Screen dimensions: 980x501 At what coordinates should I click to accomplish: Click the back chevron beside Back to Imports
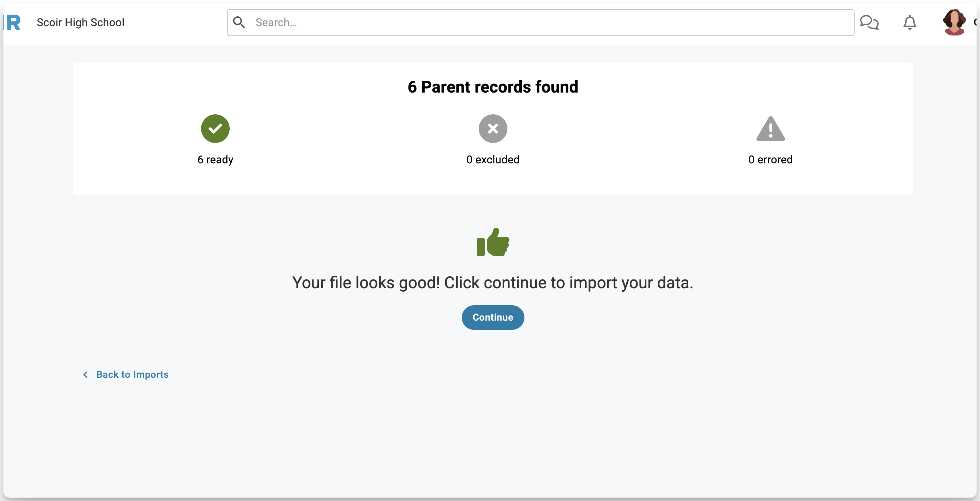[x=86, y=375]
